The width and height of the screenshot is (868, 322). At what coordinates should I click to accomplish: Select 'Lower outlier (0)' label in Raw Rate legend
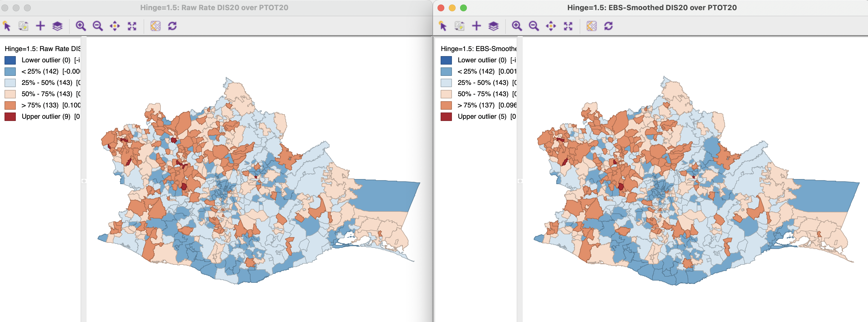click(46, 60)
